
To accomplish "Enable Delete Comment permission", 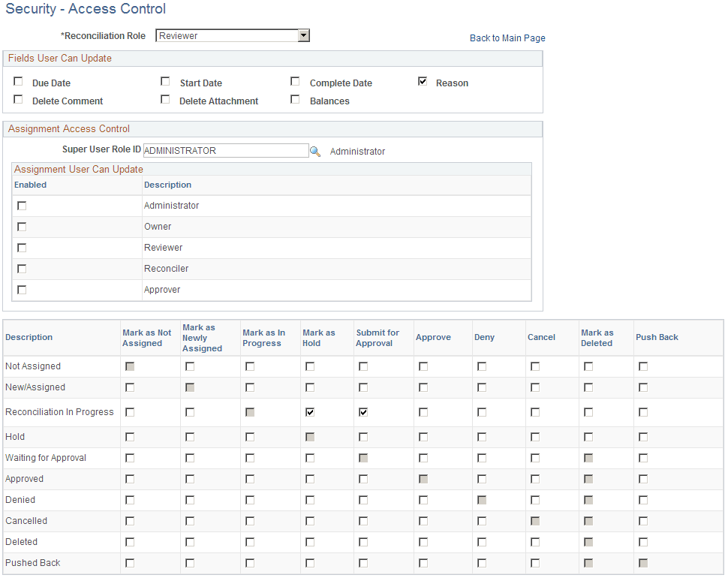I will 18,99.
